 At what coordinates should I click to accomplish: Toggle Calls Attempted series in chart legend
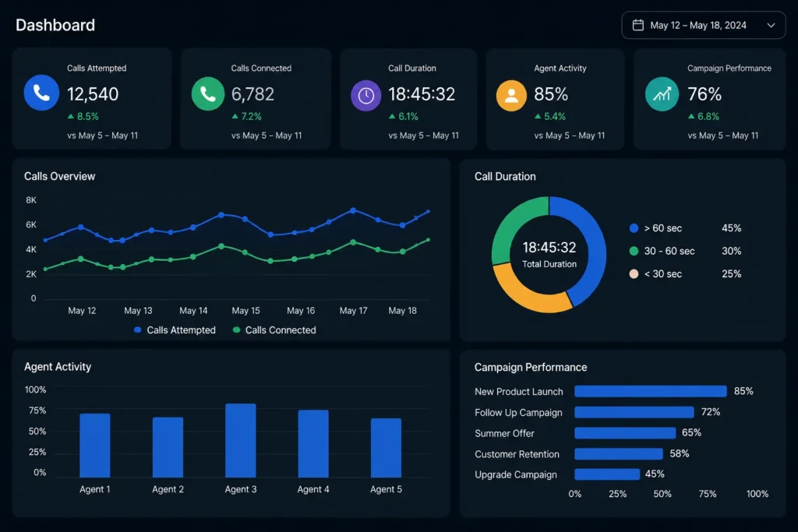point(175,330)
